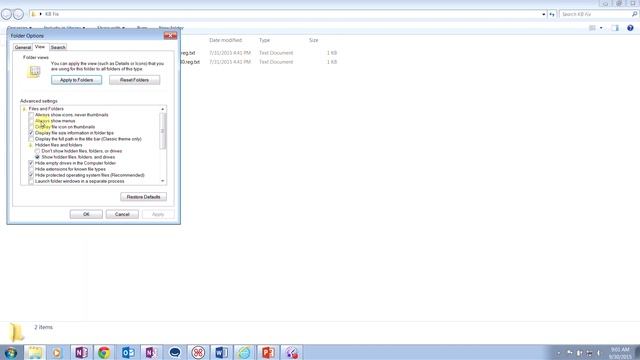Toggle the preview pane icon
This screenshot has width=640, height=360.
[615, 28]
